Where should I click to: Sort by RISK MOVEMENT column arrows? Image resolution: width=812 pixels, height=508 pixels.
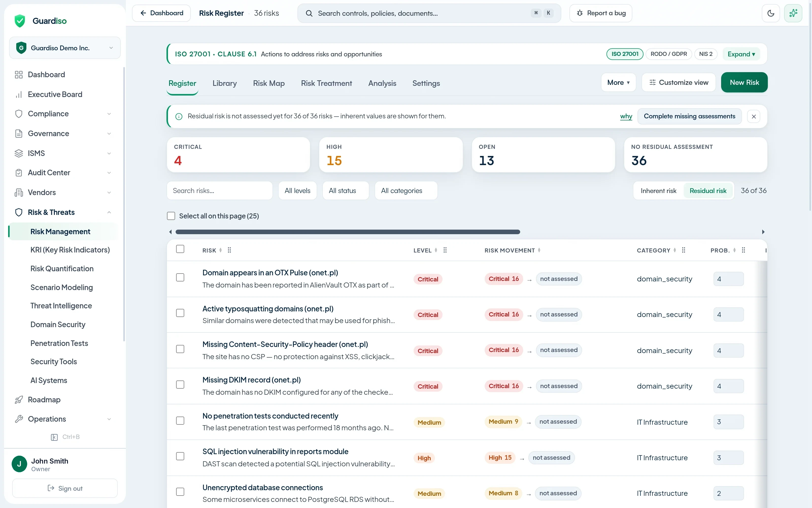pyautogui.click(x=539, y=250)
